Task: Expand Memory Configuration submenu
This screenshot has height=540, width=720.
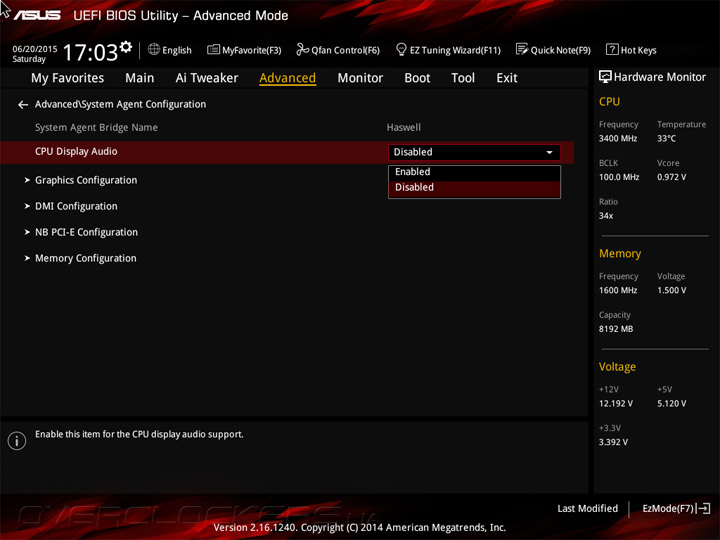Action: point(85,258)
